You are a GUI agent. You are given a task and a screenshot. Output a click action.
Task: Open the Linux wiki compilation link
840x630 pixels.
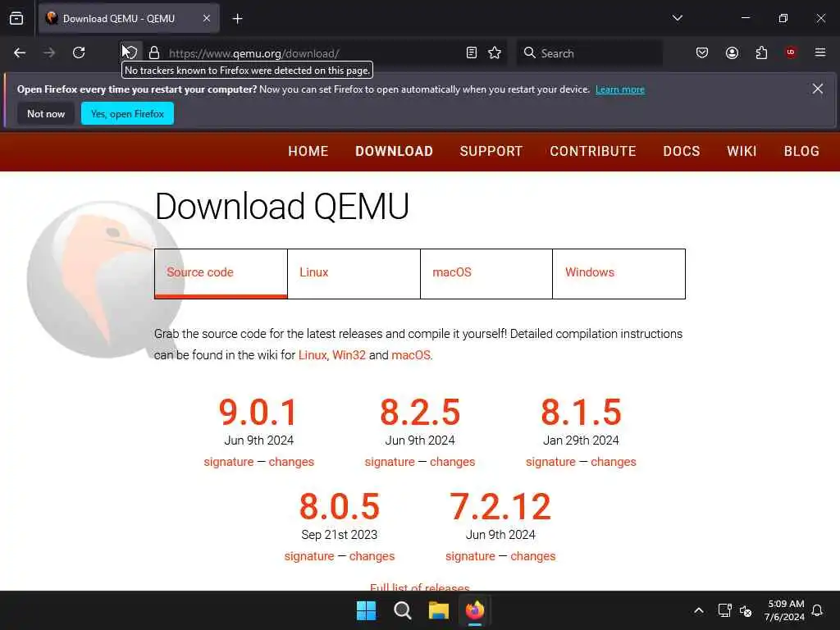click(x=313, y=355)
